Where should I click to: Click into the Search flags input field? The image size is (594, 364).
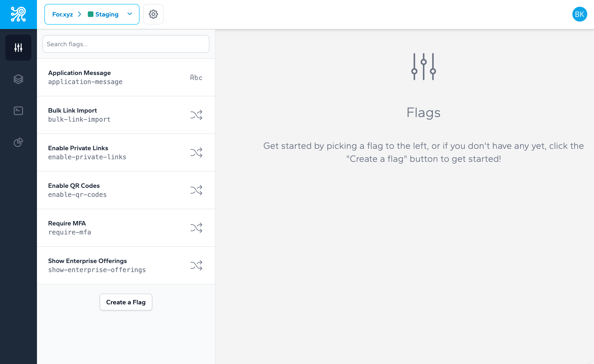(126, 44)
